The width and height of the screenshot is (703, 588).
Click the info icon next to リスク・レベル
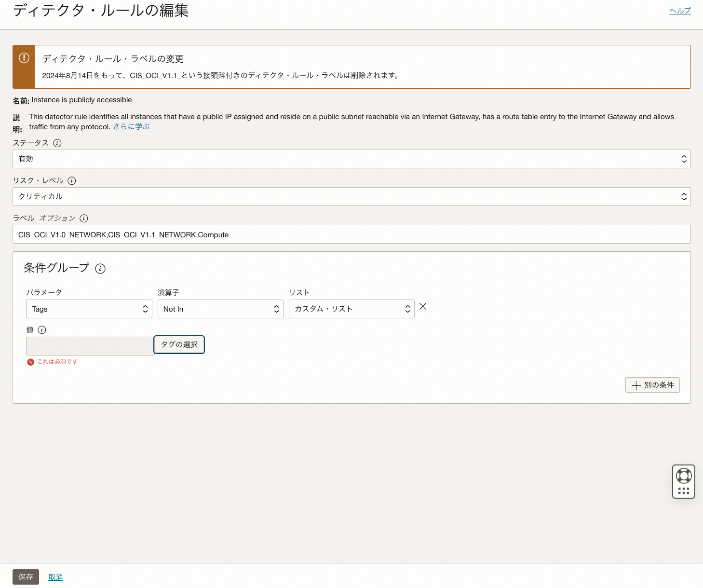pyautogui.click(x=71, y=180)
